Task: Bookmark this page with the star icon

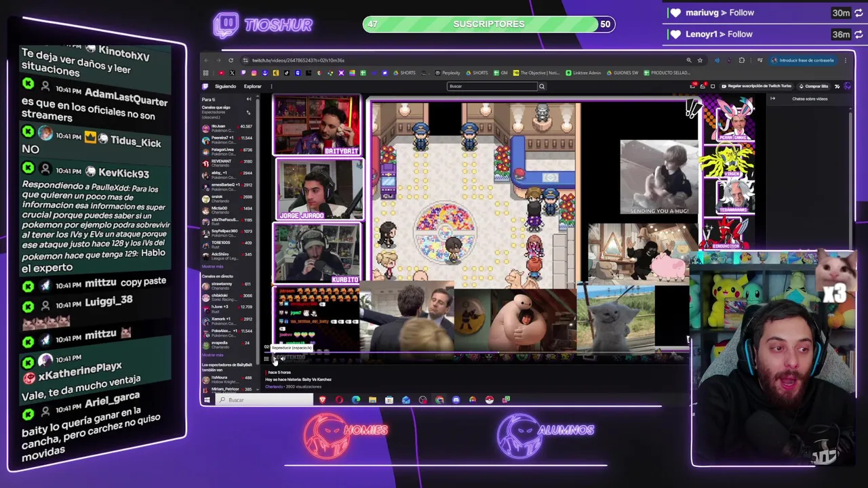Action: click(700, 60)
